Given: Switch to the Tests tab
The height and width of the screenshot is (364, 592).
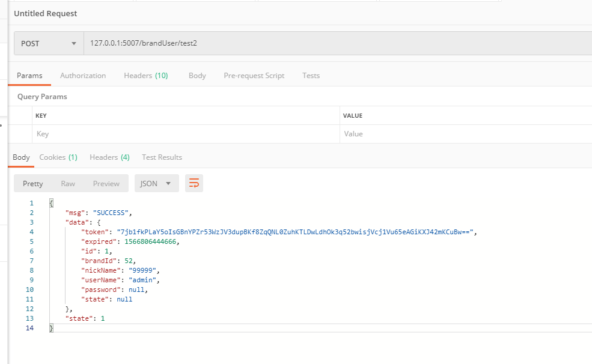Looking at the screenshot, I should click(311, 76).
